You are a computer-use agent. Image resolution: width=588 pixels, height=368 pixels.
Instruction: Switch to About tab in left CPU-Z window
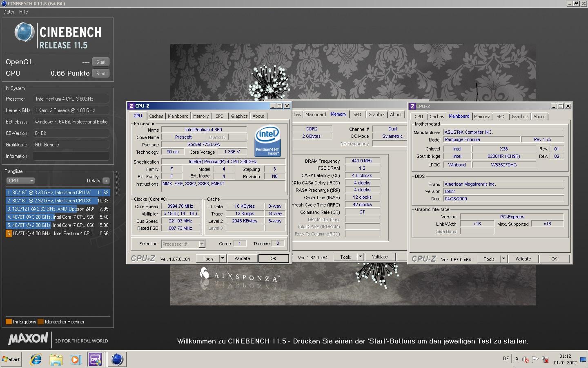258,116
